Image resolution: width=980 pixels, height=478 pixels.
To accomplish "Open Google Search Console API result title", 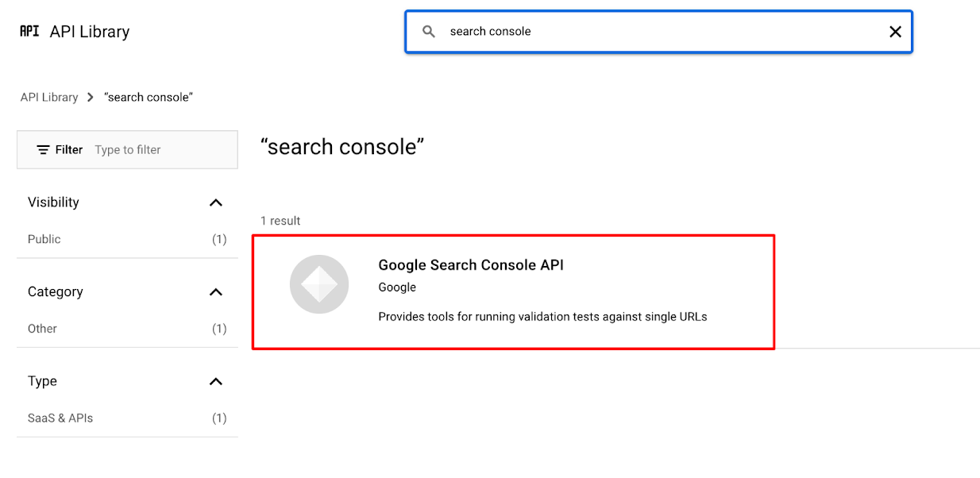I will click(x=471, y=265).
